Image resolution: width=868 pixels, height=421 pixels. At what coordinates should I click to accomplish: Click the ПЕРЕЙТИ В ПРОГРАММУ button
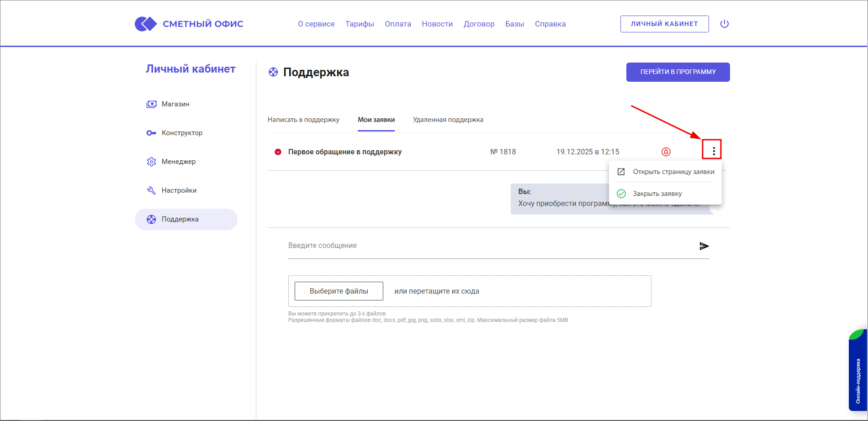(x=677, y=72)
